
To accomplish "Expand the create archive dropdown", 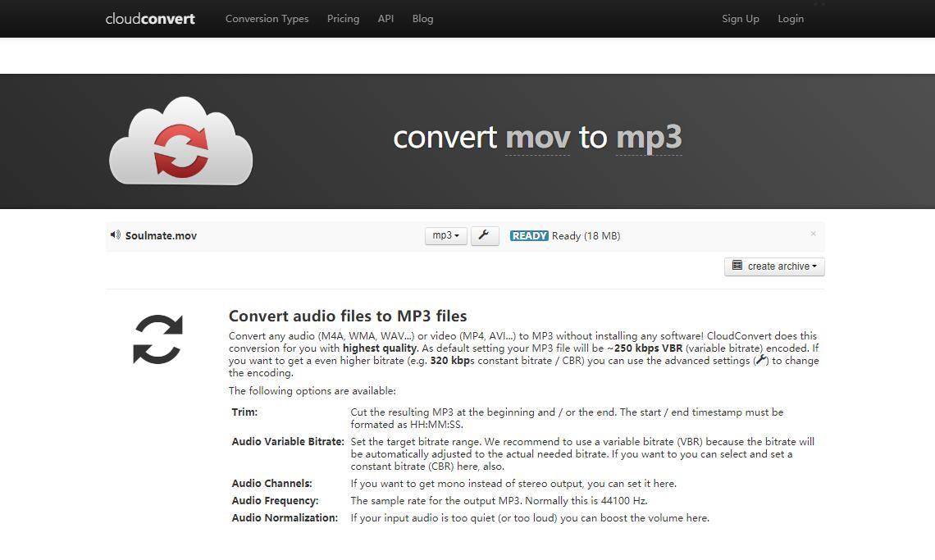I will [774, 266].
